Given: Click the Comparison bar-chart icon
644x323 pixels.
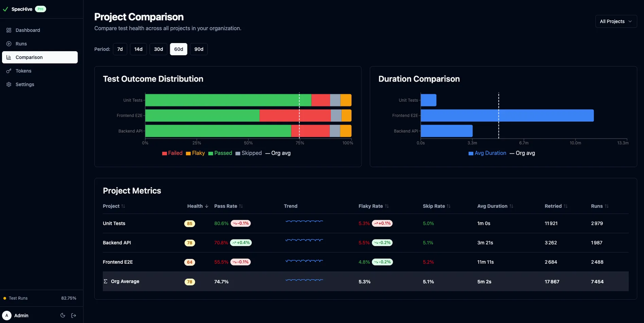Looking at the screenshot, I should [x=8, y=57].
